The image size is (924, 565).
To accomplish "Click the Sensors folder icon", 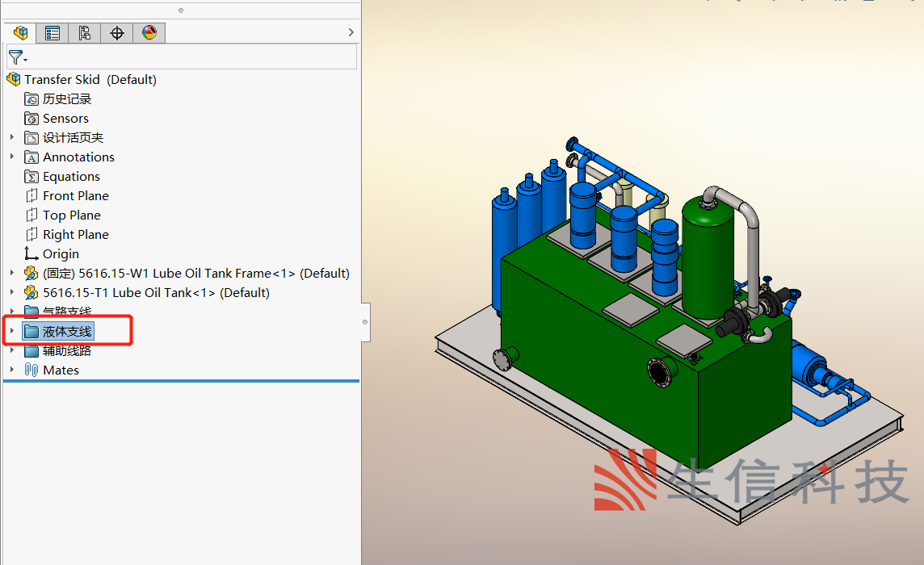I will point(31,119).
